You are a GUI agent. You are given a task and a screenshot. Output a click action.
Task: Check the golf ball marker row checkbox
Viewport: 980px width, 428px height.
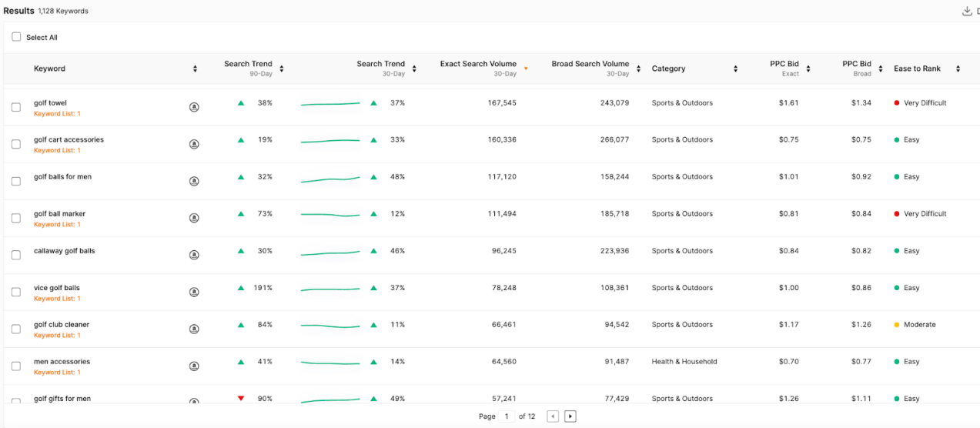16,218
